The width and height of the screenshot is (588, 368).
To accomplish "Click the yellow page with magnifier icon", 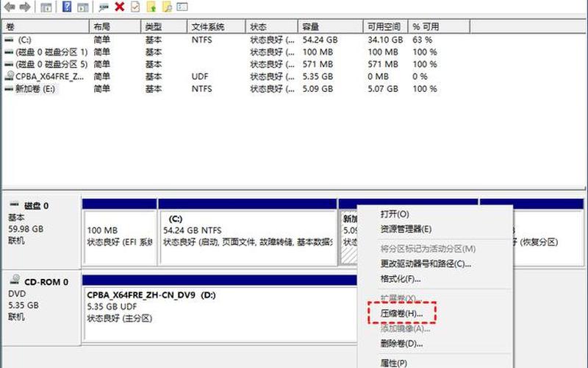I will 167,7.
